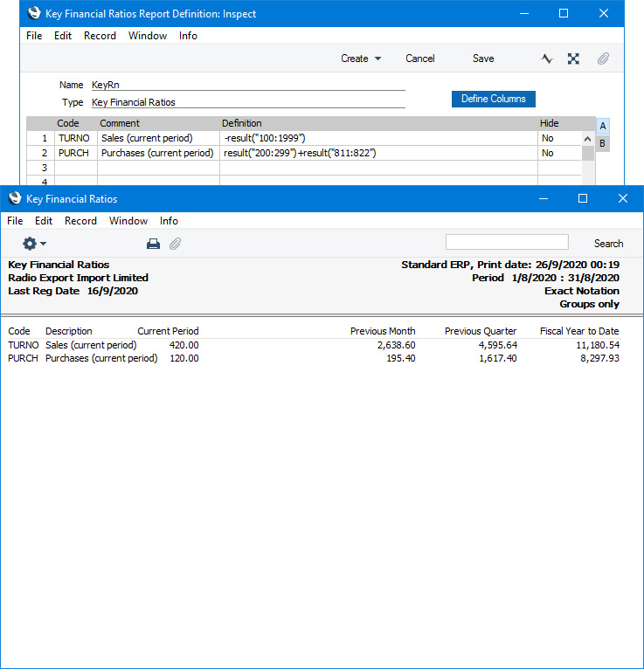
Task: Click 195.40 previous month value
Action: point(401,358)
